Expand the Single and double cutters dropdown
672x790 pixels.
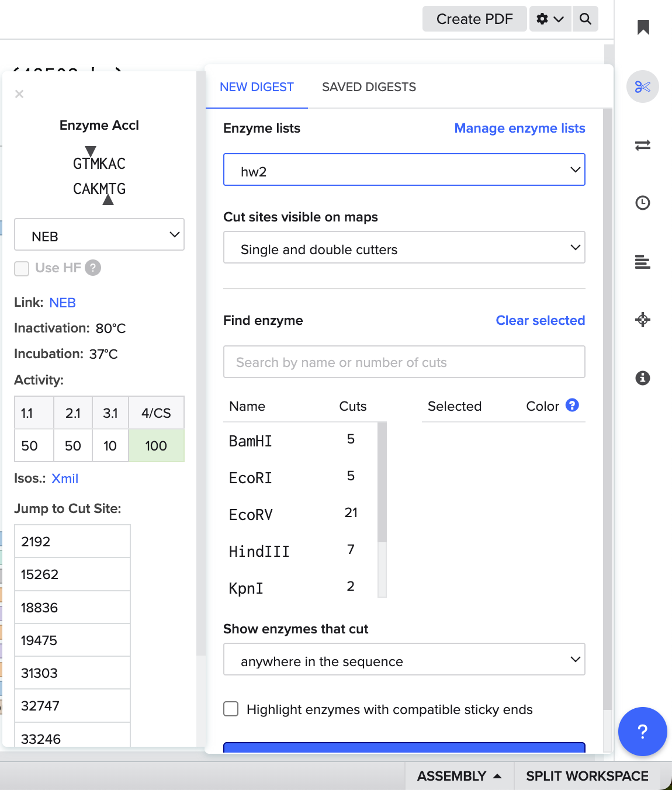(x=404, y=248)
